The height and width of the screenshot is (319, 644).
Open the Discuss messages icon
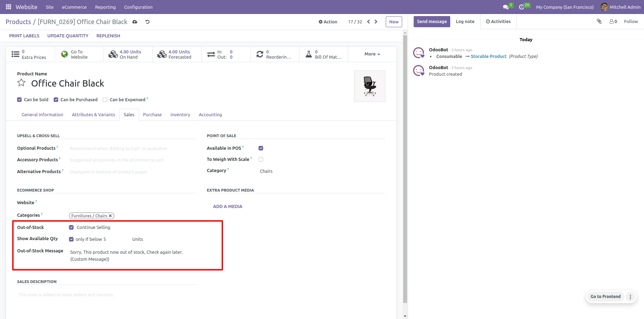click(x=505, y=6)
